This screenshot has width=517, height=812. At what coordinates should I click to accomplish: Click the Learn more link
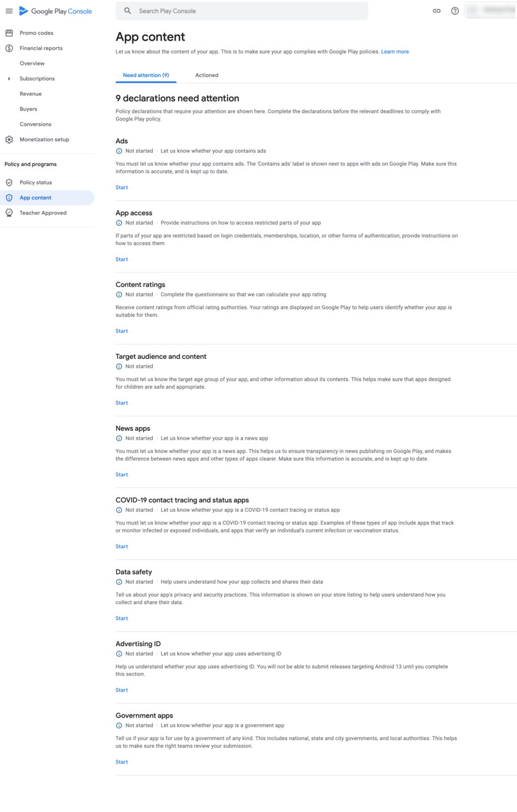click(395, 52)
